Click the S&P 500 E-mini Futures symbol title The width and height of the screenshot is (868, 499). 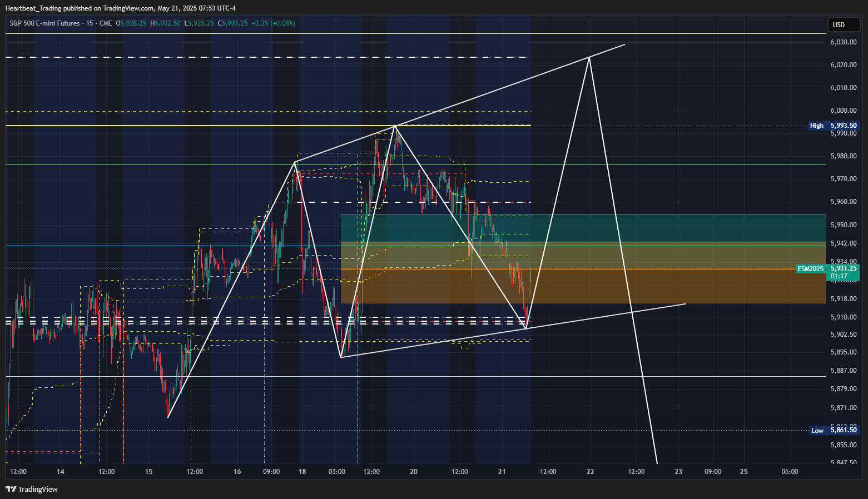44,23
